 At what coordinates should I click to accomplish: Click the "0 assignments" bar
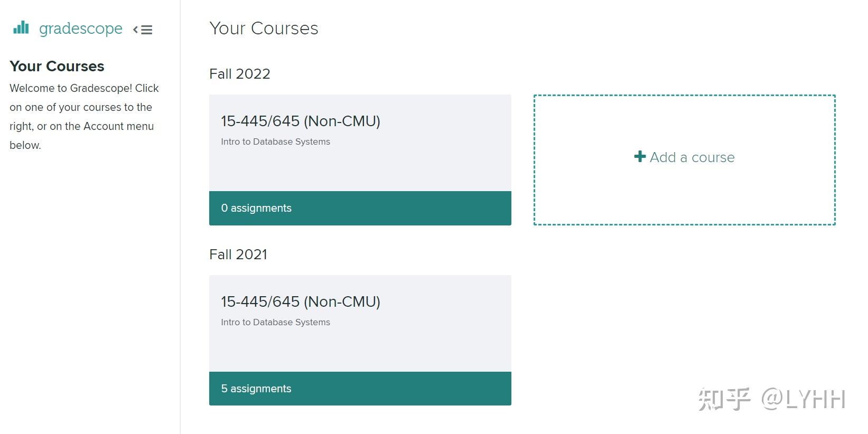(x=360, y=208)
